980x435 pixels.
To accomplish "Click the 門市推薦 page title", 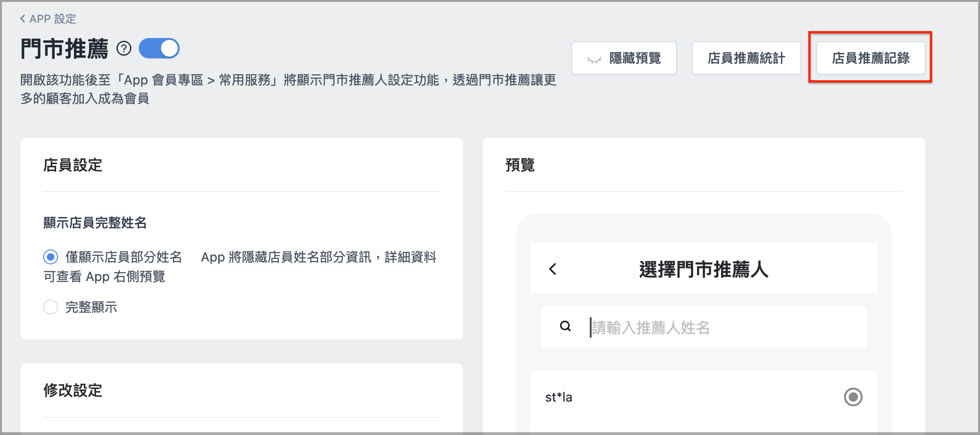I will coord(64,49).
